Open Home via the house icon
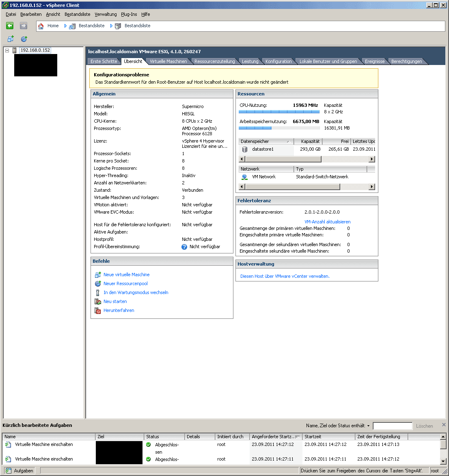This screenshot has width=449, height=476. (41, 26)
